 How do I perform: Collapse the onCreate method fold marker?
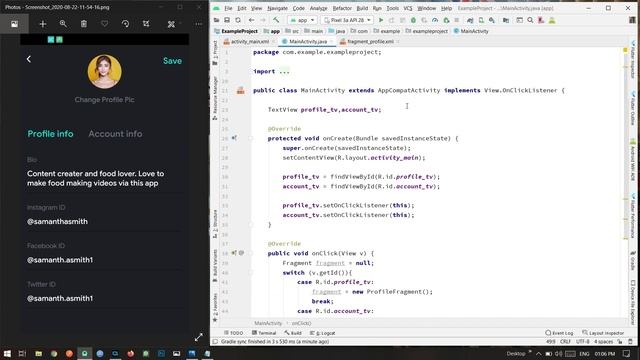(251, 138)
